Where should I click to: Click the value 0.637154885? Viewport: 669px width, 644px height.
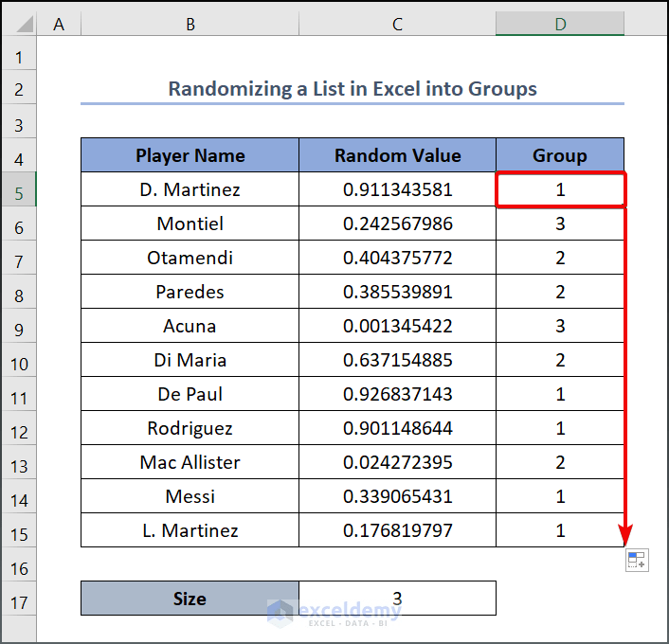tap(397, 360)
